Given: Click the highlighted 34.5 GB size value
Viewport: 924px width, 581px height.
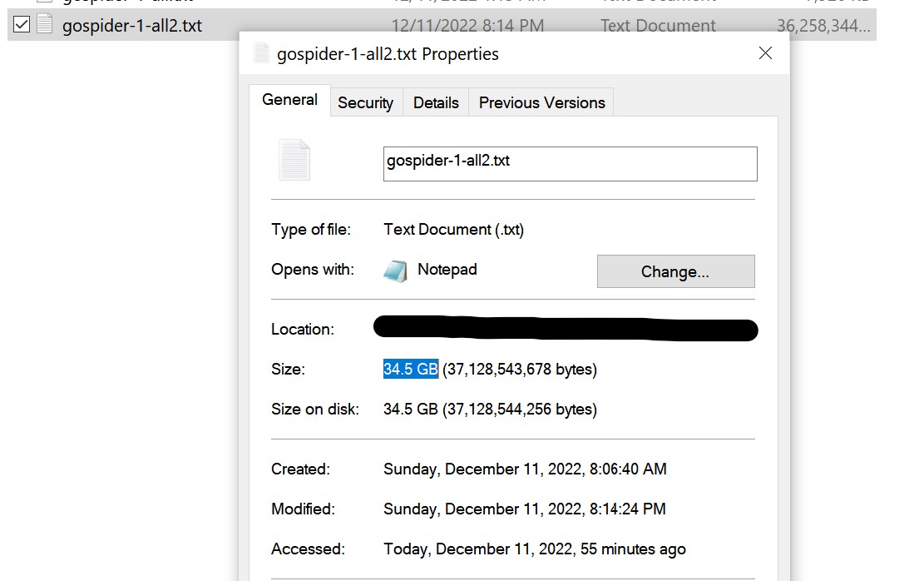Looking at the screenshot, I should (x=409, y=369).
